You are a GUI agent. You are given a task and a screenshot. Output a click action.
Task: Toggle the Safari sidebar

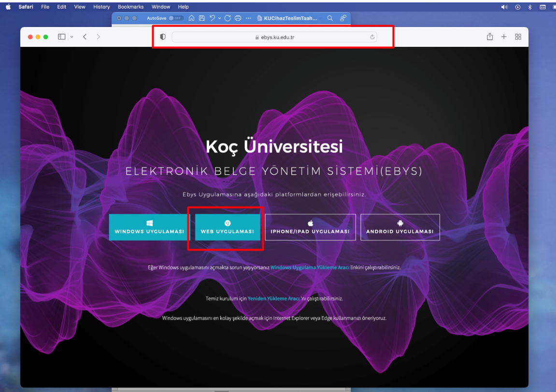pos(62,37)
